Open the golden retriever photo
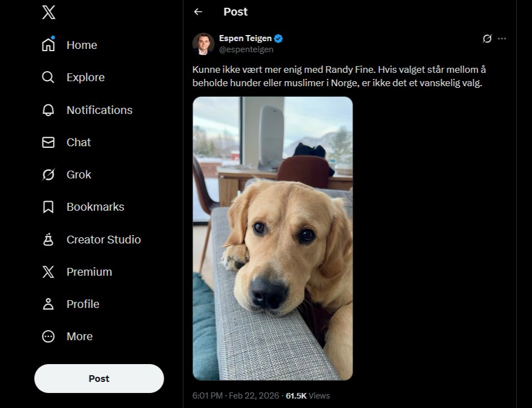The height and width of the screenshot is (408, 532). (x=273, y=238)
